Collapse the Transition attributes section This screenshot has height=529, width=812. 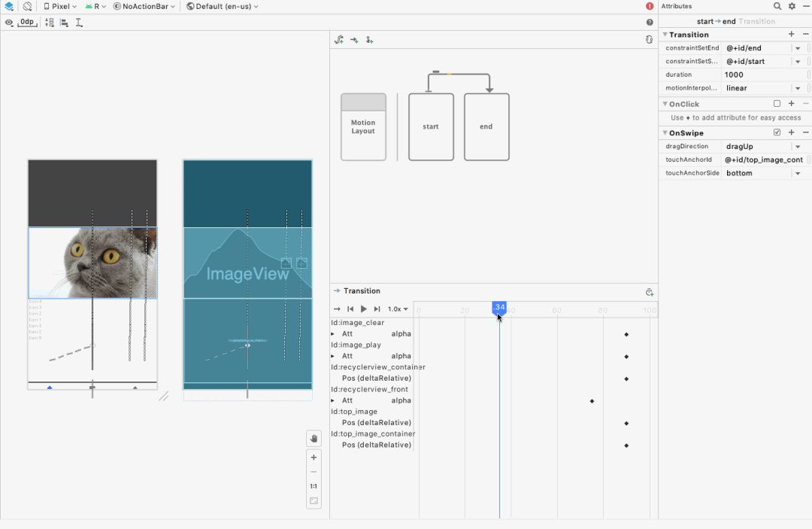coord(665,35)
